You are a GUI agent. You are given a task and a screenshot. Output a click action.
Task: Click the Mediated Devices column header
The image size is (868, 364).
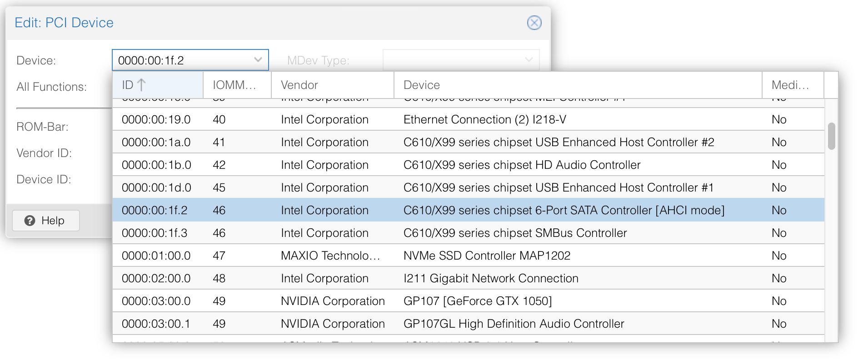790,85
